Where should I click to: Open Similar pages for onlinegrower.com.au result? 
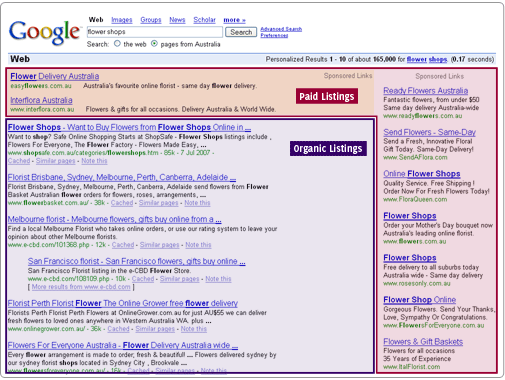coord(155,329)
